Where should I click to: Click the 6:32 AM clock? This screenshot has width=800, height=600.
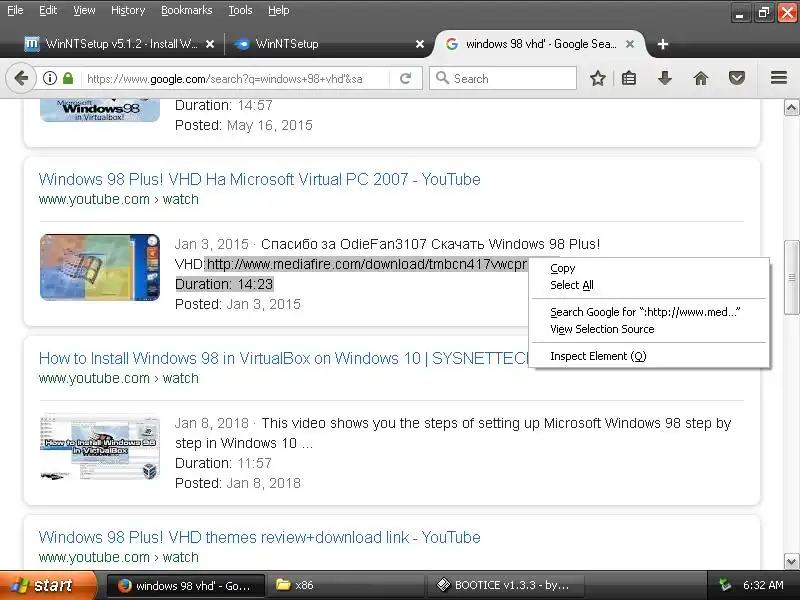763,585
